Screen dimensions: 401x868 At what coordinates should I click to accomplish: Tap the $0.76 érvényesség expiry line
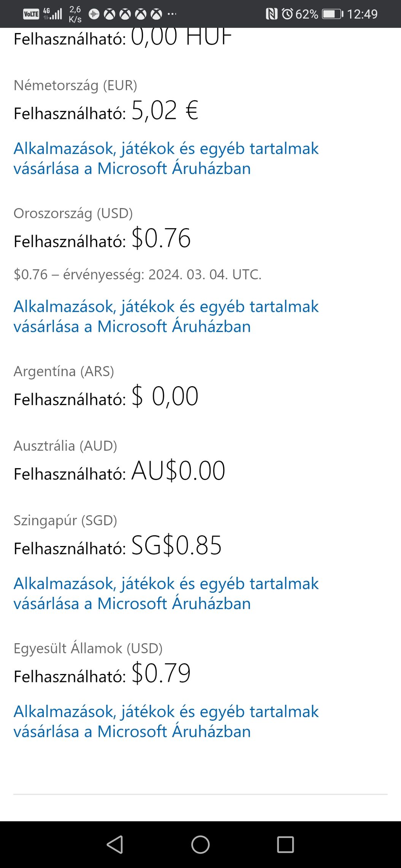[138, 274]
